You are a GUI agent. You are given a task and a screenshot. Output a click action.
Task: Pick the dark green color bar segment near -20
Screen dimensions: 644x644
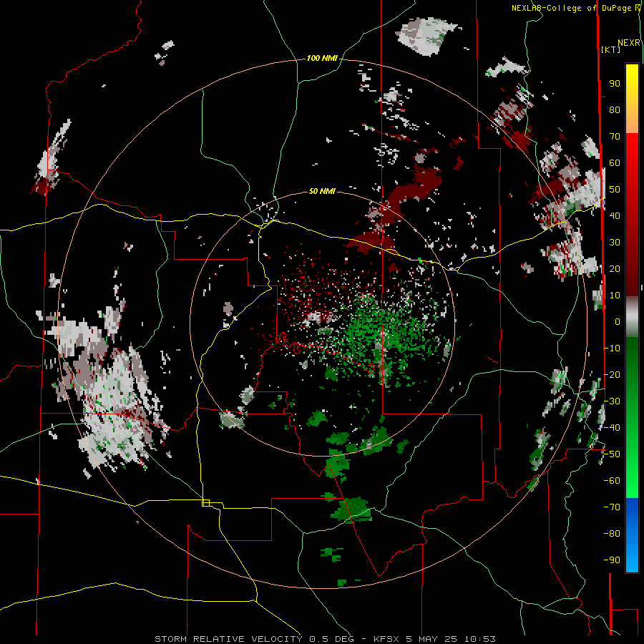(632, 371)
